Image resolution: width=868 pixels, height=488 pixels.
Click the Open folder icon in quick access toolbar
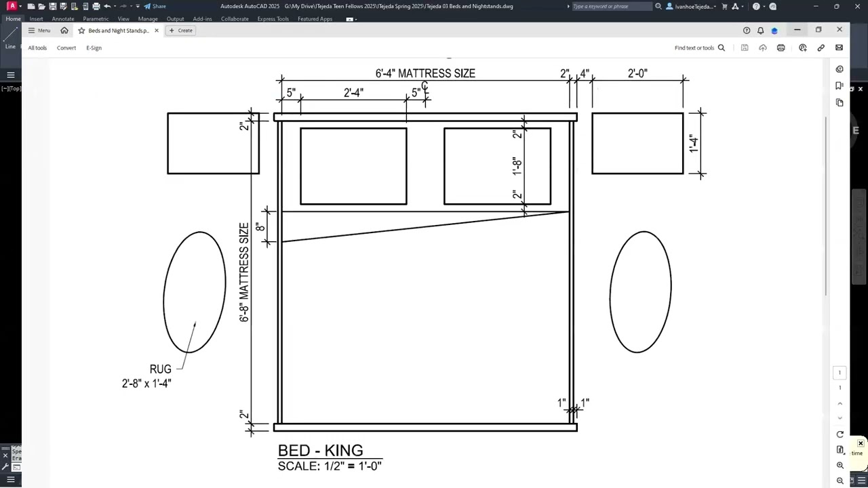[x=42, y=6]
